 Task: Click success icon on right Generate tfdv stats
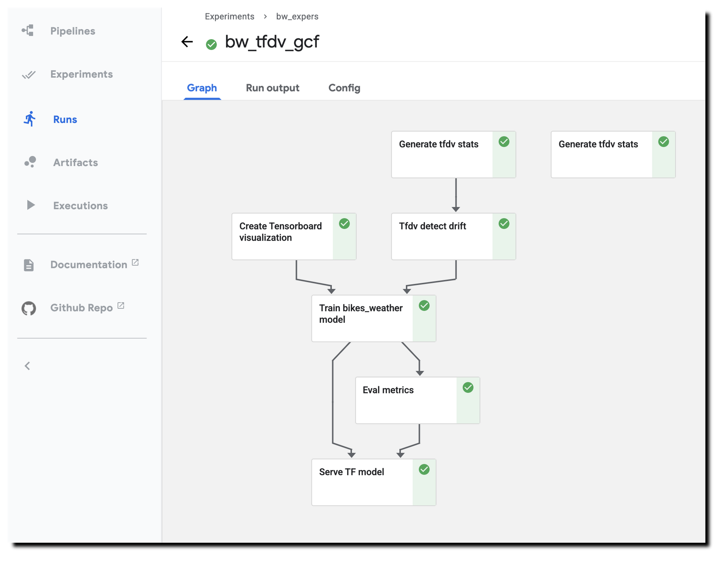pyautogui.click(x=664, y=141)
